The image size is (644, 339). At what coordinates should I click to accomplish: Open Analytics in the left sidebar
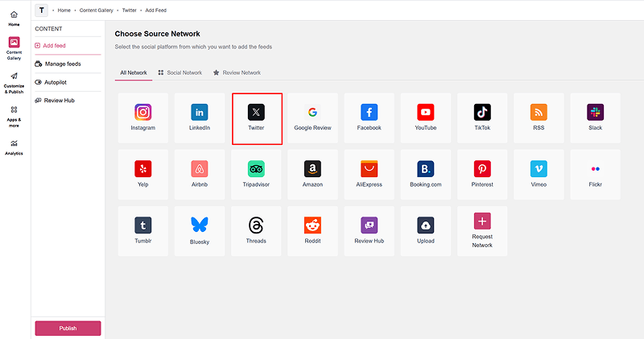(14, 147)
